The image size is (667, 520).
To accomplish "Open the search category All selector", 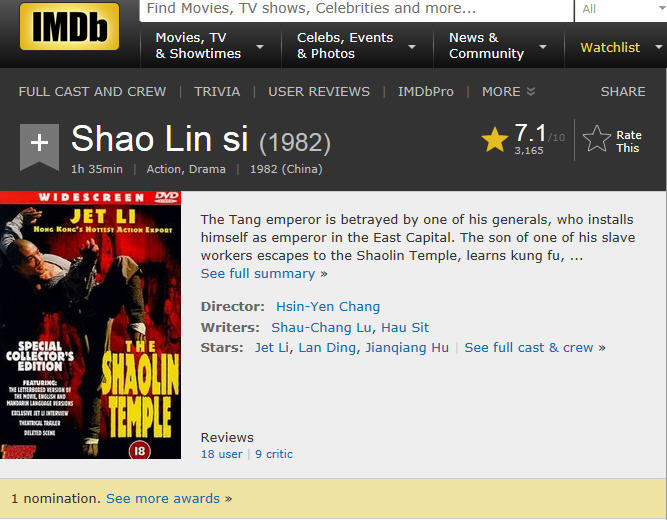I will (x=621, y=9).
